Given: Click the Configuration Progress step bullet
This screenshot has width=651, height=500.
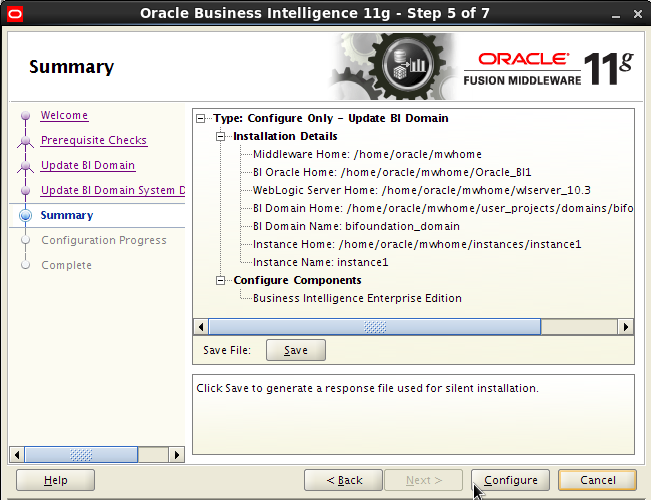Looking at the screenshot, I should tap(25, 240).
